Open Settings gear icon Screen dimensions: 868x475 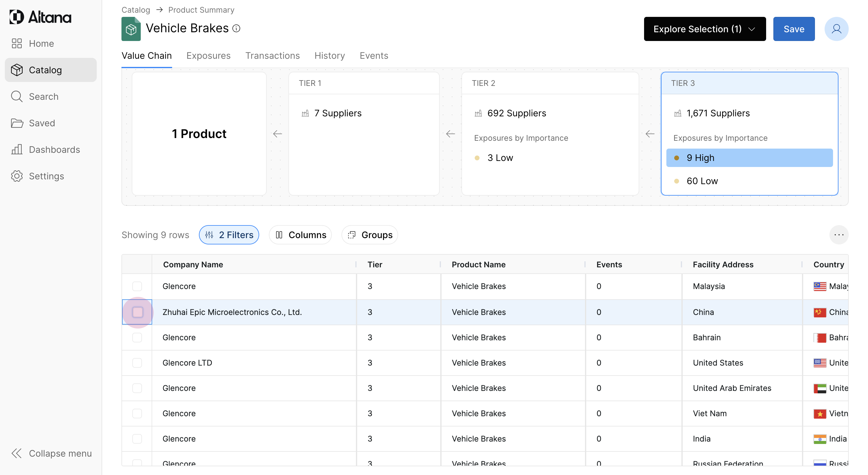(17, 176)
